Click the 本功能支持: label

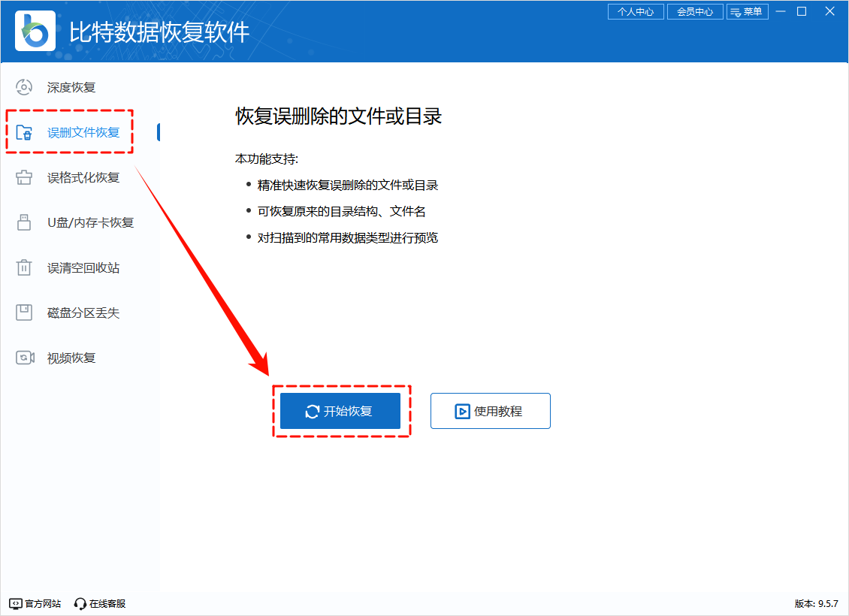pyautogui.click(x=267, y=159)
